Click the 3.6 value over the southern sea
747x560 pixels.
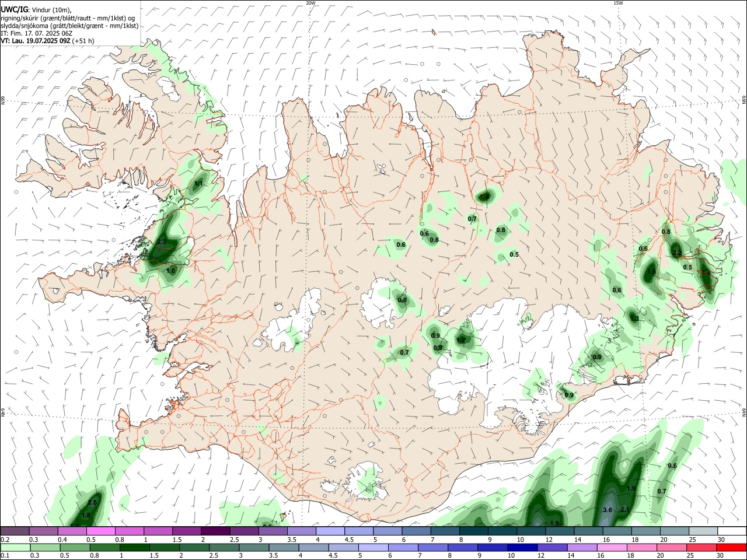tap(607, 510)
